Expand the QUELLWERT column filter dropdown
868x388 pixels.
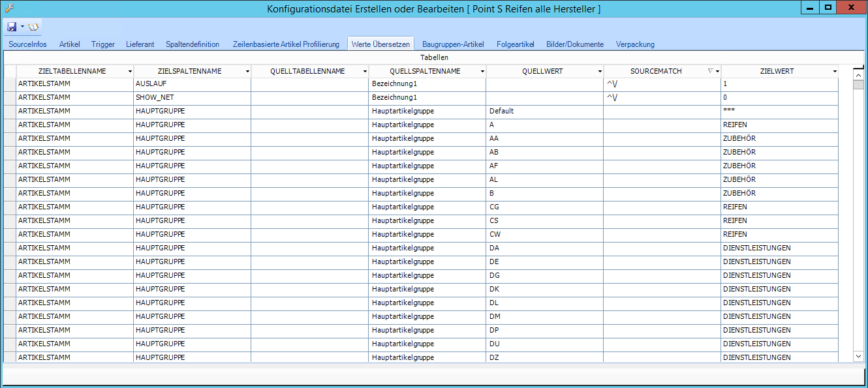click(600, 71)
